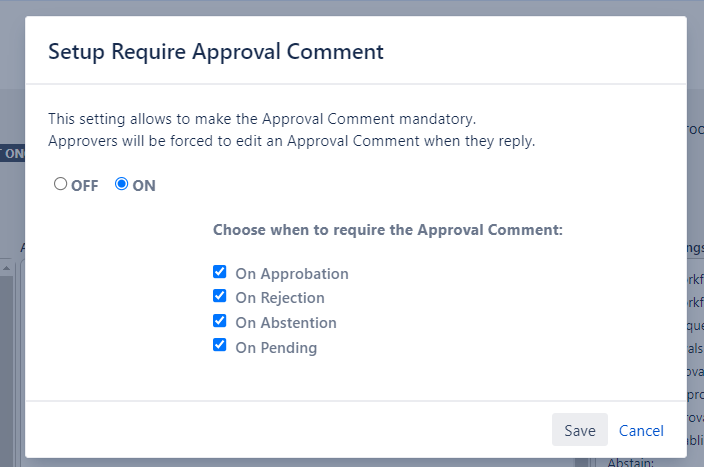Click the "On Abstention" label text
The image size is (704, 467).
[x=286, y=323]
